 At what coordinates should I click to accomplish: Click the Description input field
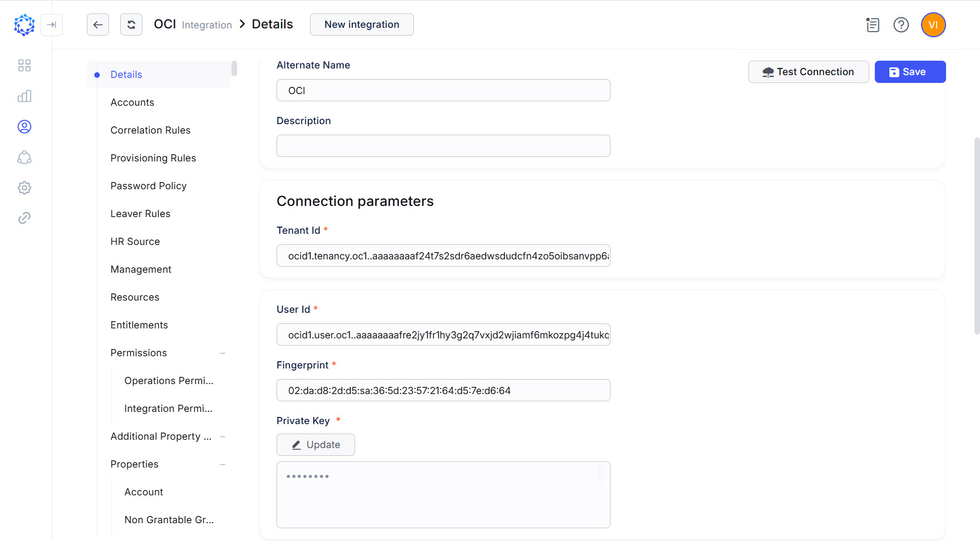443,146
